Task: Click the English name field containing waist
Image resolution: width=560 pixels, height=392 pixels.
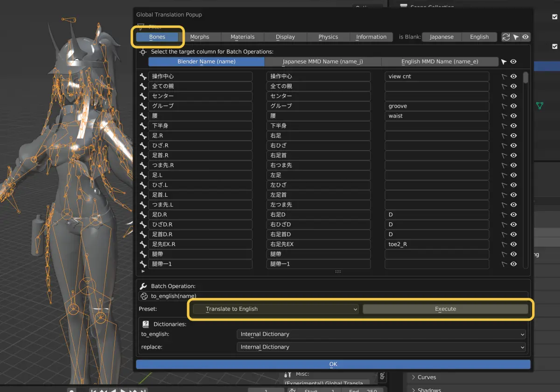Action: 437,116
